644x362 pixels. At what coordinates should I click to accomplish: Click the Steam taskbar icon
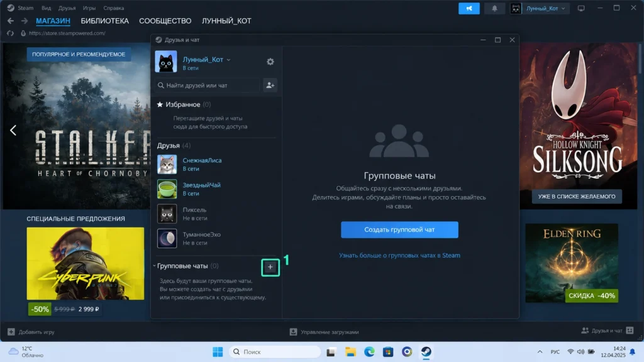pos(426,352)
